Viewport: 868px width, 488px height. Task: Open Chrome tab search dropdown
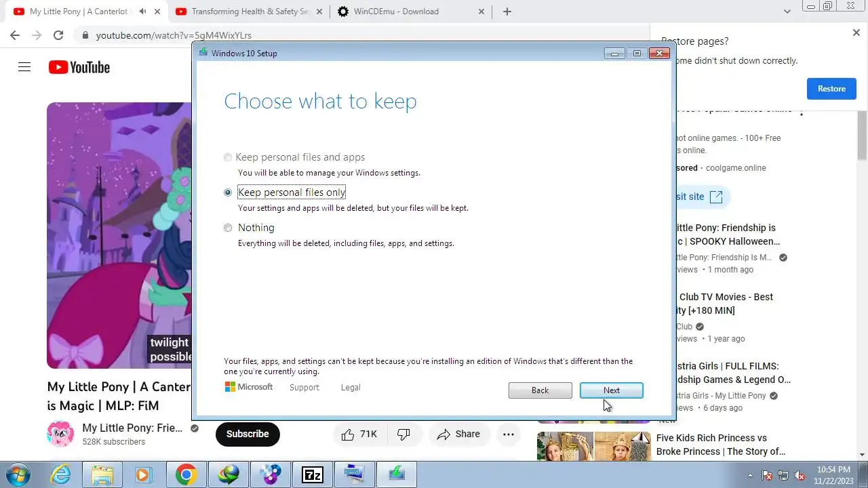click(787, 12)
